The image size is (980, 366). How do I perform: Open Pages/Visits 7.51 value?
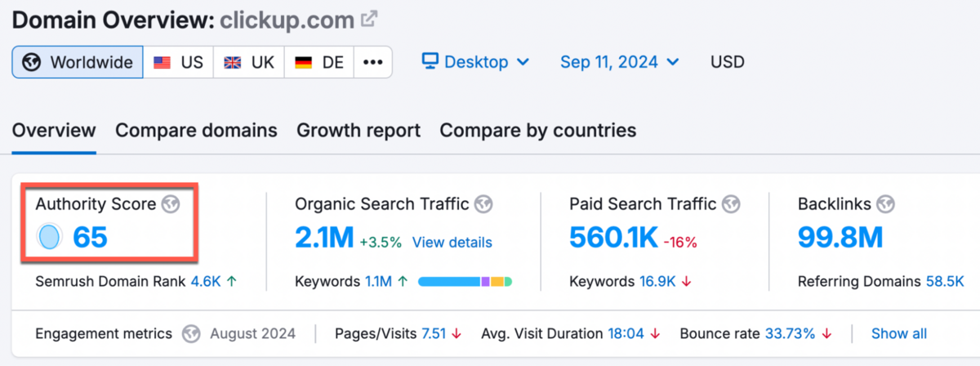tap(434, 333)
